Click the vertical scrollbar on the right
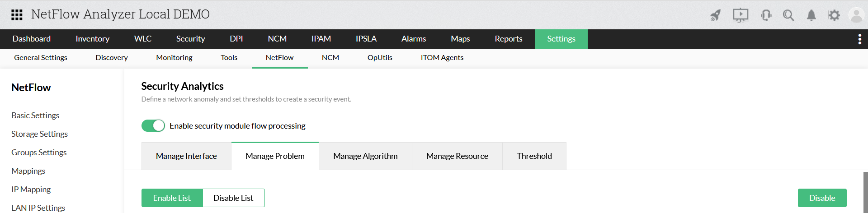868x213 pixels. click(865, 192)
